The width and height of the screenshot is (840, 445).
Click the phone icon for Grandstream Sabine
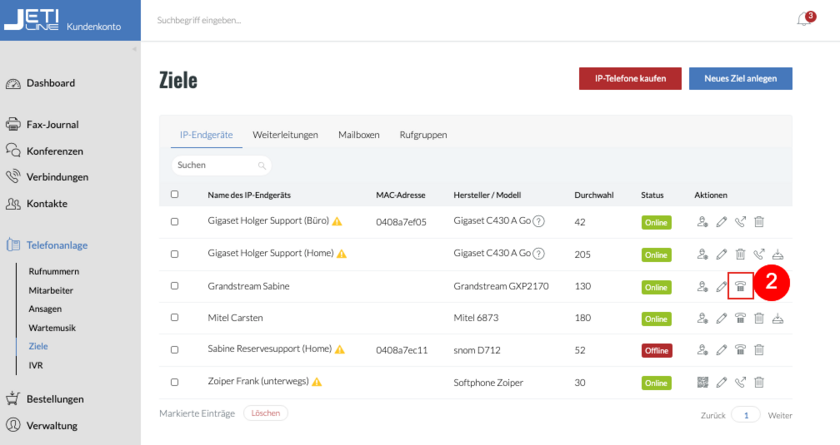click(740, 286)
